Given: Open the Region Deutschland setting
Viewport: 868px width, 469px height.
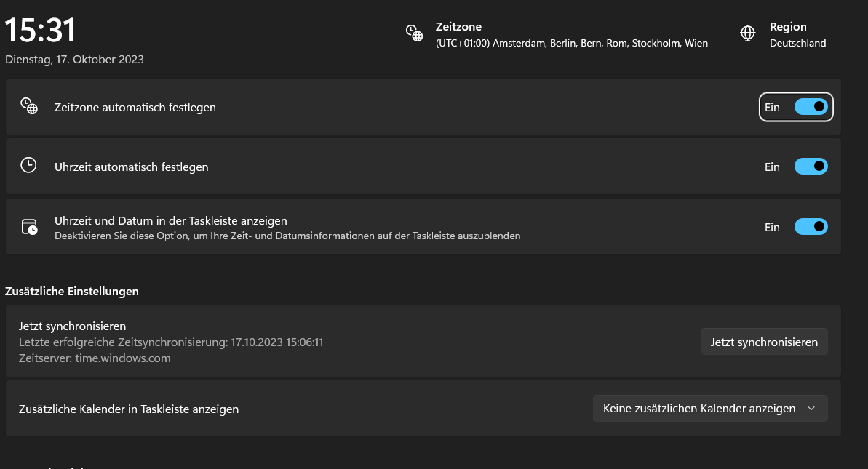Looking at the screenshot, I should (x=797, y=35).
